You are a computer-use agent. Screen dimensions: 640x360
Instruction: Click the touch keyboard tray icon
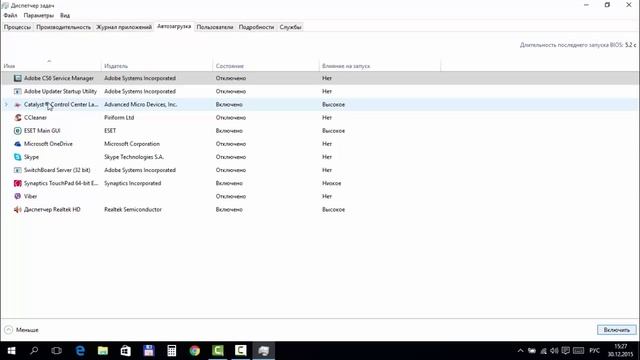pyautogui.click(x=579, y=351)
